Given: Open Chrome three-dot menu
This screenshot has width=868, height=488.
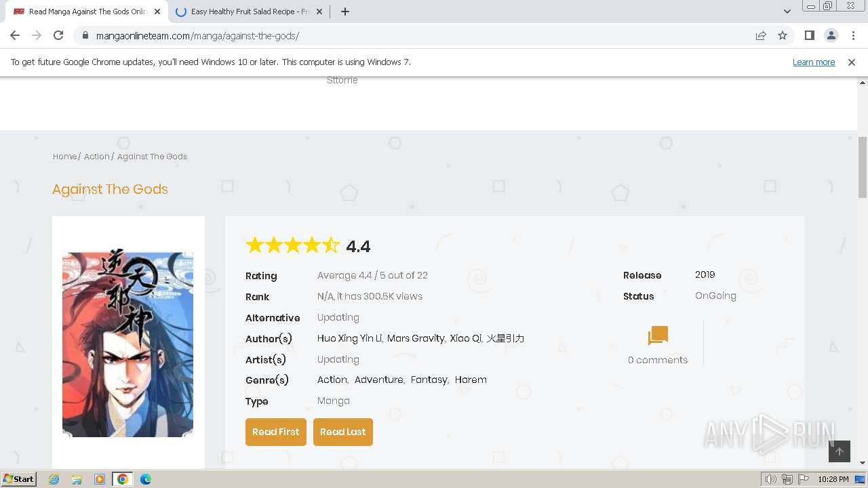Looking at the screenshot, I should click(853, 36).
